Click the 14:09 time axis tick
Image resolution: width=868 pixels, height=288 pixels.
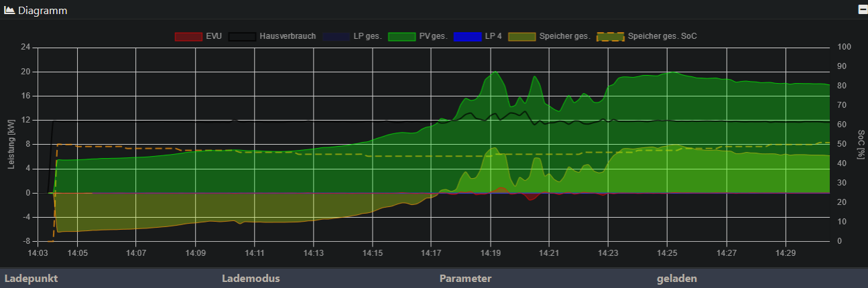click(x=195, y=254)
